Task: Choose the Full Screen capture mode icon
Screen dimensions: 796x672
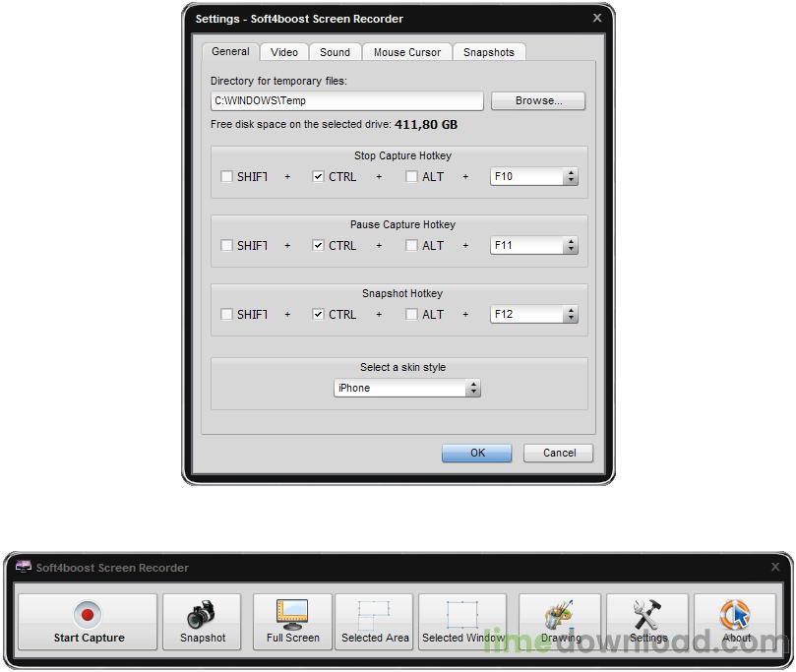Action: 292,612
